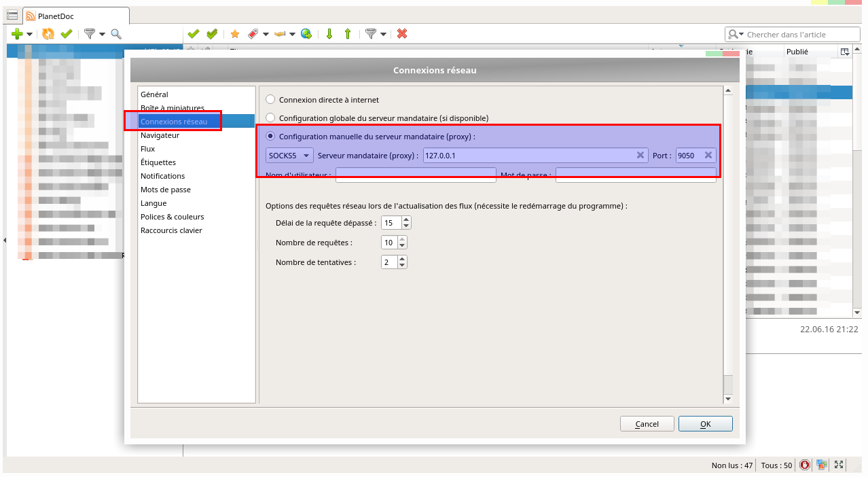Open news in external browser globe icon
This screenshot has height=477, width=868.
[x=306, y=33]
